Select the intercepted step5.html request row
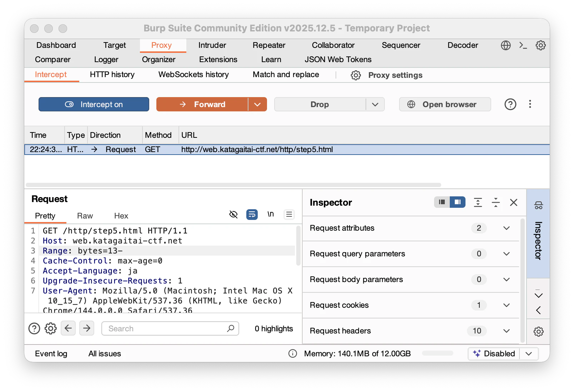The width and height of the screenshot is (574, 392). click(287, 150)
